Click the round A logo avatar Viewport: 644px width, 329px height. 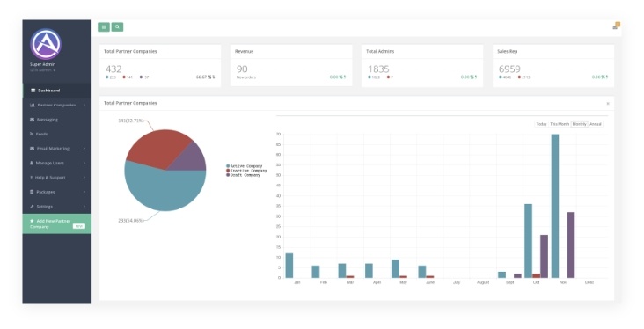[46, 44]
